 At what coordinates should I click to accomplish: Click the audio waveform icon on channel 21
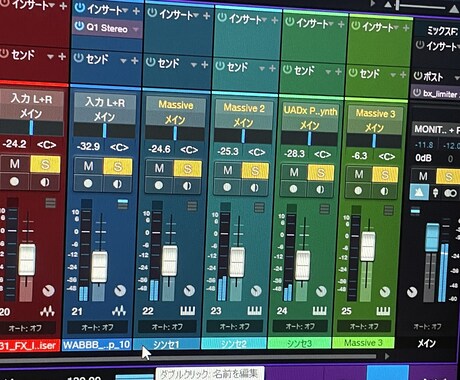point(119,311)
